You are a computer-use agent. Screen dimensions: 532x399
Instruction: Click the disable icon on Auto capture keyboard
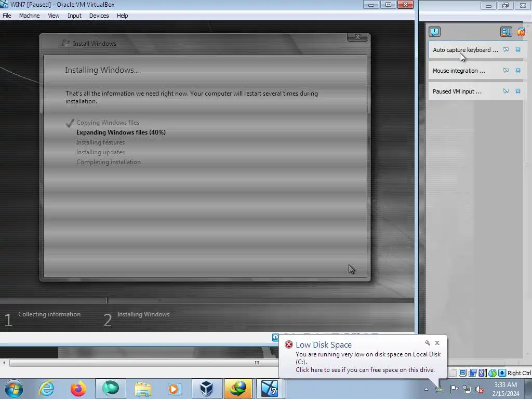pyautogui.click(x=506, y=49)
